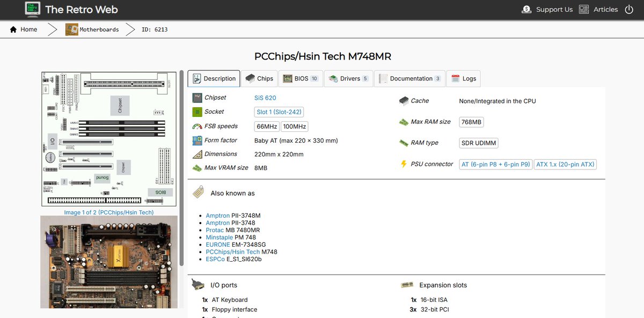This screenshot has height=318, width=644.
Task: Click the 768MB max RAM tag
Action: coord(471,122)
